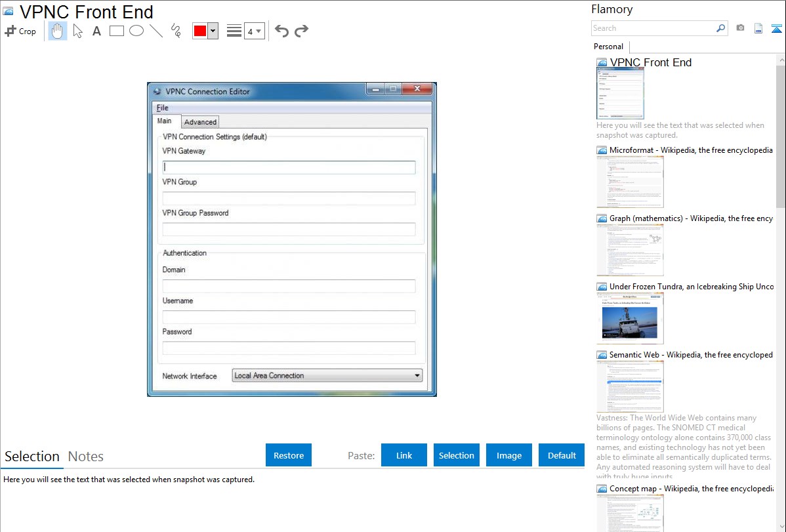786x532 pixels.
Task: Click the Flamory search magnifier icon
Action: coord(720,28)
